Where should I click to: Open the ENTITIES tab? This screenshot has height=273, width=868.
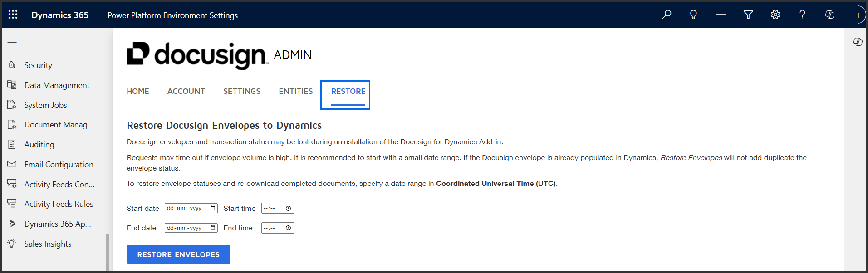point(296,91)
